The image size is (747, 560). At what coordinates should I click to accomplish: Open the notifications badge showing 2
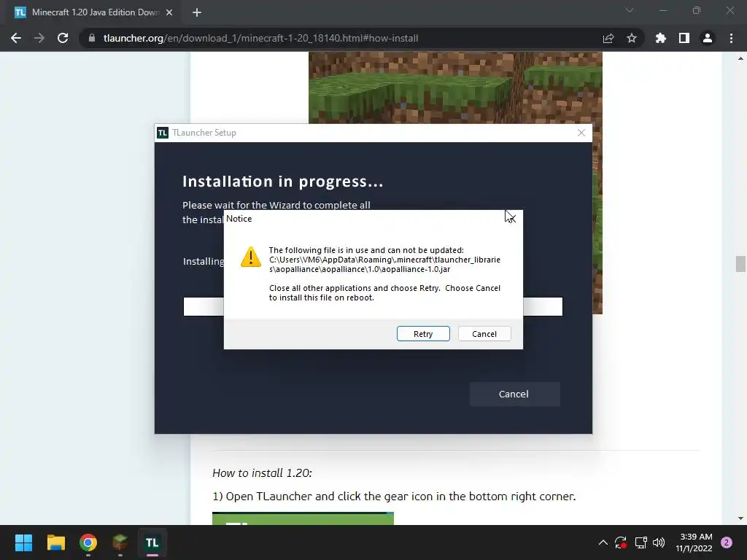(x=727, y=542)
